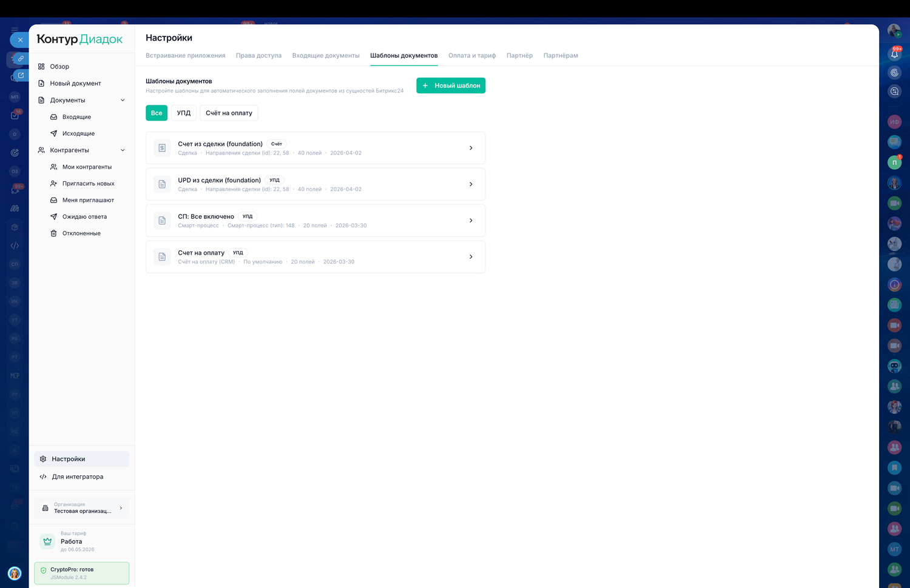Screen dimensions: 910x588
Task: Click the Новый документ file icon
Action: click(41, 83)
